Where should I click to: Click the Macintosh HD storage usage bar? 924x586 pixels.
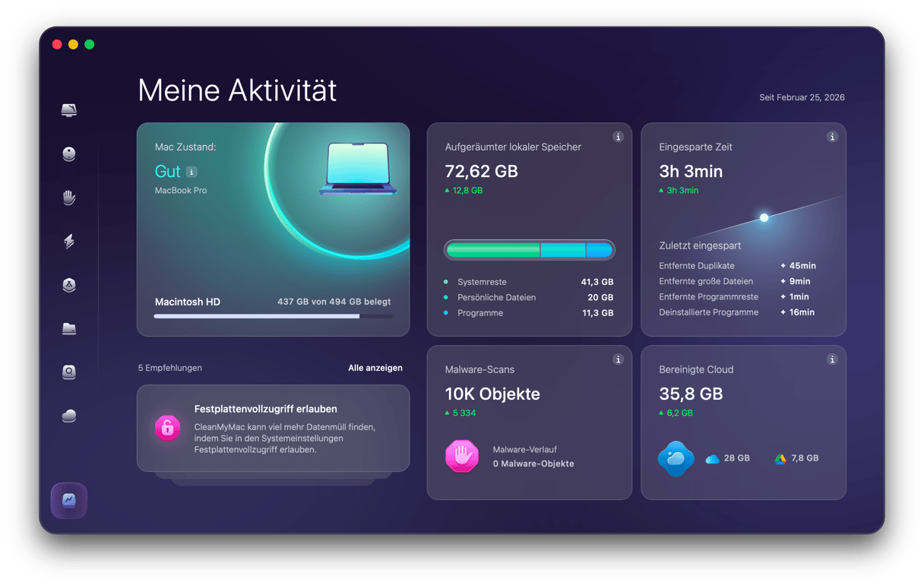click(273, 316)
